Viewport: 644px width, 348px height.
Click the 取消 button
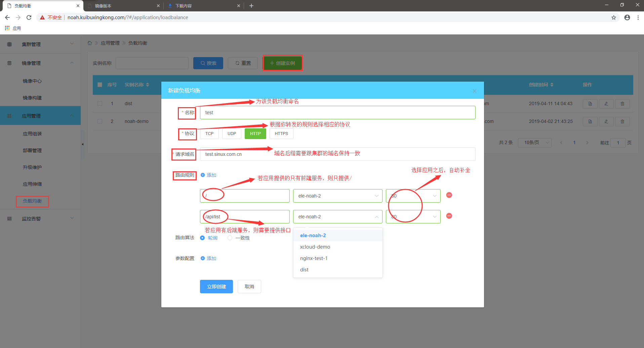point(249,287)
